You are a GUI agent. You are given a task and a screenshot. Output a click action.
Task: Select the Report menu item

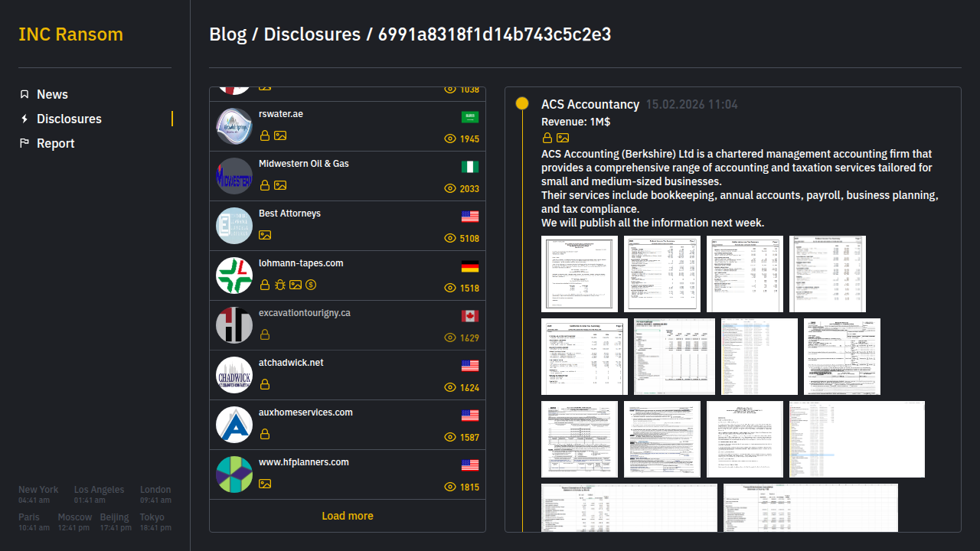tap(55, 143)
